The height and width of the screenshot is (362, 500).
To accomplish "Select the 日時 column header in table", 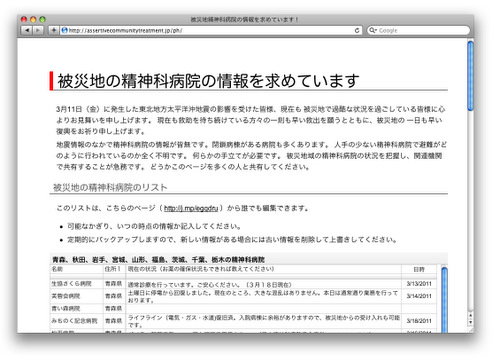I will [x=419, y=269].
